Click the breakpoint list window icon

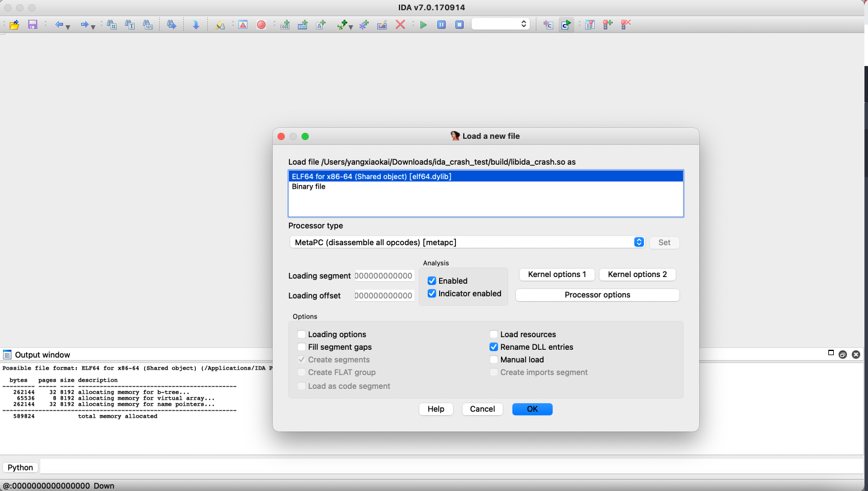coord(590,25)
